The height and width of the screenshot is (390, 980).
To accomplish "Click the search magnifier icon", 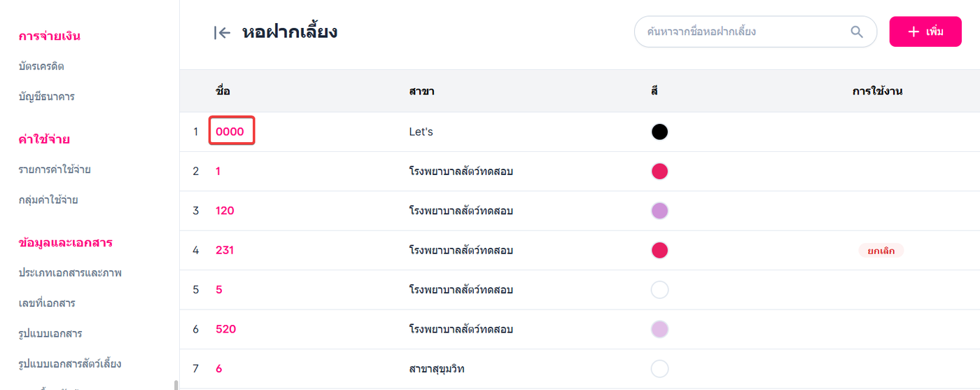I will point(857,32).
